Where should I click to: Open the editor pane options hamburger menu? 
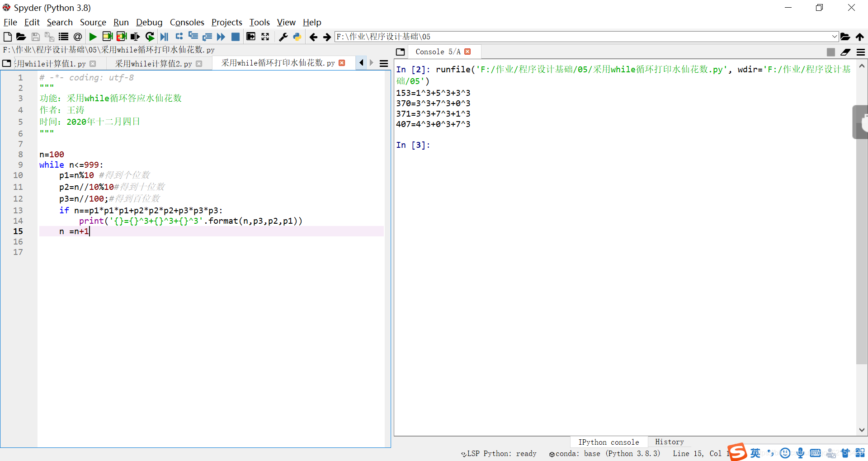[x=384, y=64]
